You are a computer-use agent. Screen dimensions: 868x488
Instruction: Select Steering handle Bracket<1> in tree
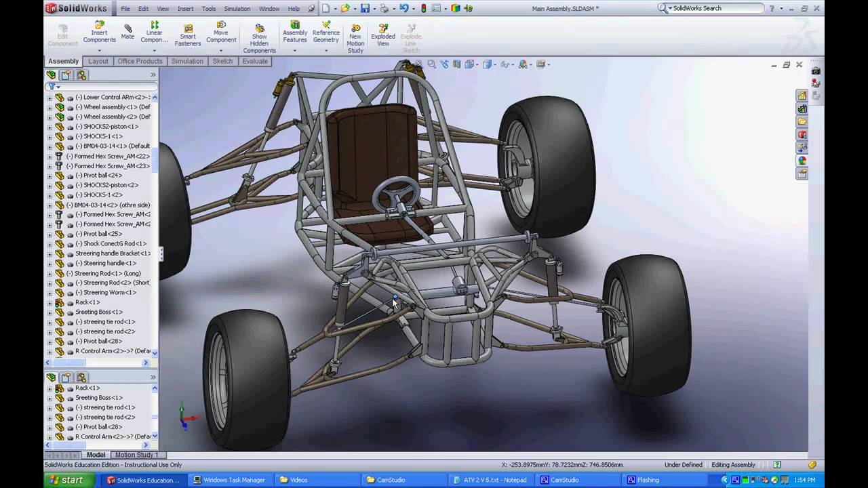click(113, 253)
